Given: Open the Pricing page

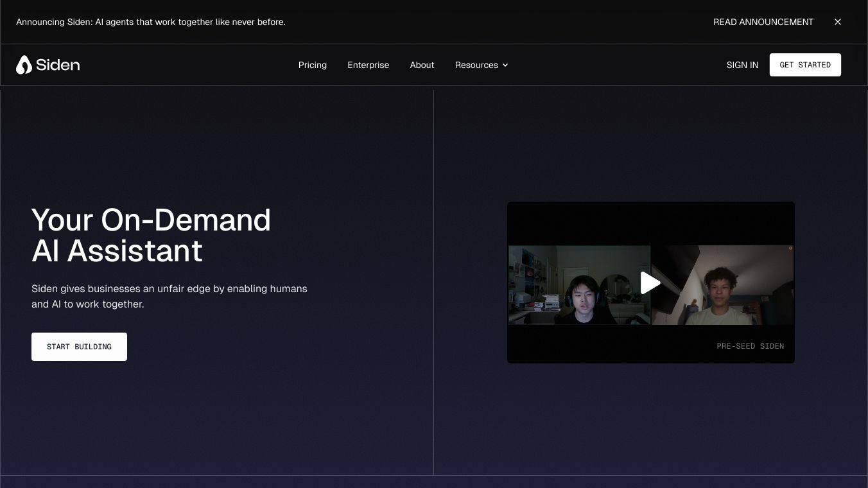Looking at the screenshot, I should [x=313, y=65].
